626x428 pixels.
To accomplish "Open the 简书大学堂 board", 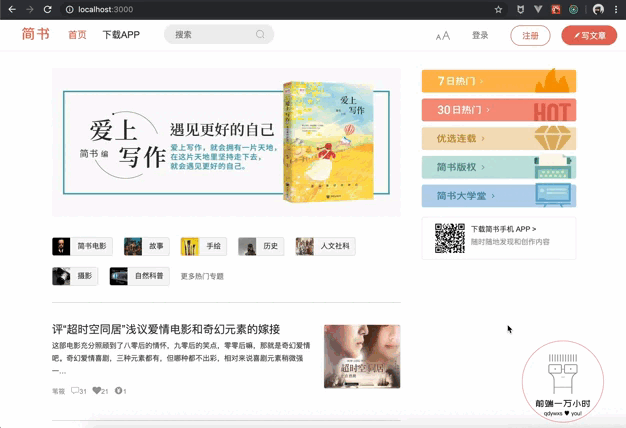I will 499,196.
